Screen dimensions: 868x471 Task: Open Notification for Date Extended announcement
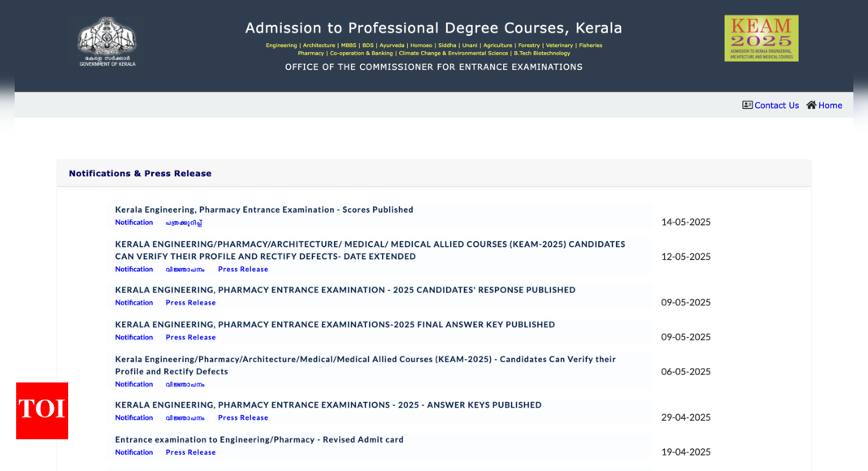[x=134, y=270]
